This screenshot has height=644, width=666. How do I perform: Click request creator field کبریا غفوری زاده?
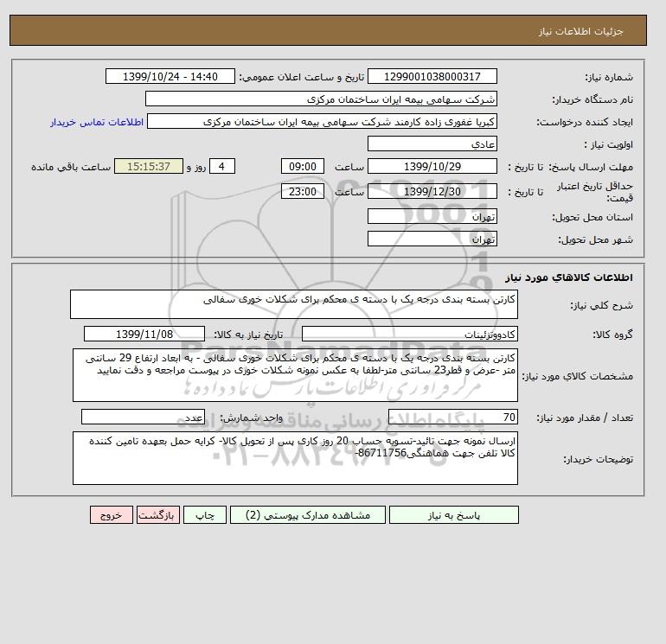click(x=322, y=121)
